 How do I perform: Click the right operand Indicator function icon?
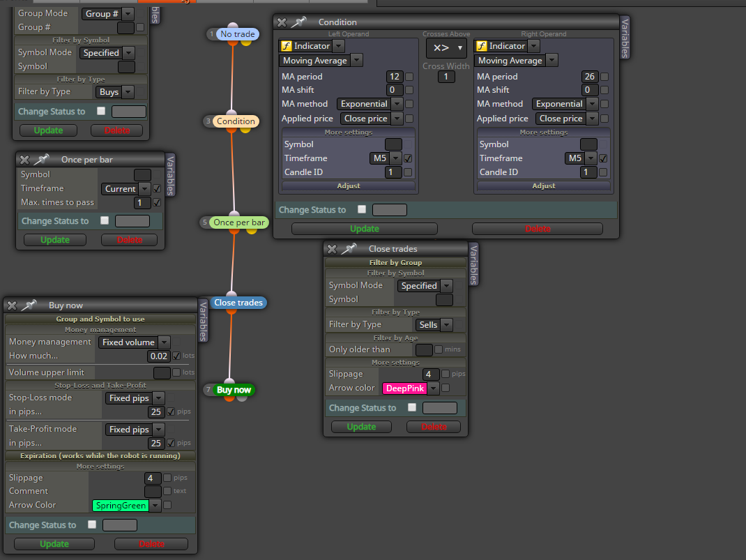[482, 45]
